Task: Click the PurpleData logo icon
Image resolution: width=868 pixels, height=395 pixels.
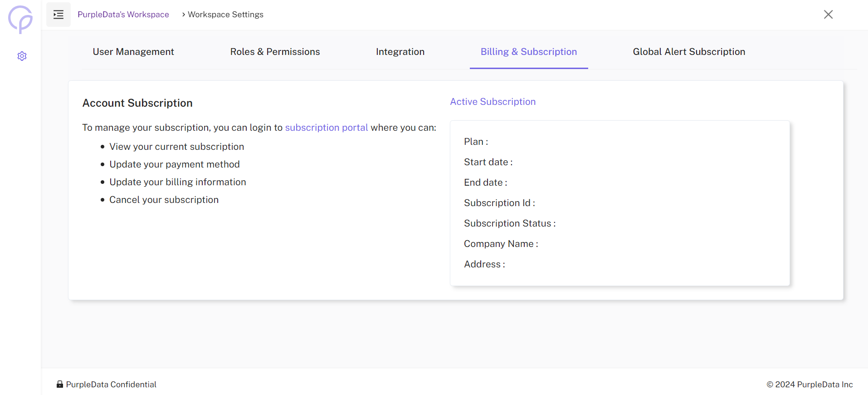Action: [x=20, y=20]
